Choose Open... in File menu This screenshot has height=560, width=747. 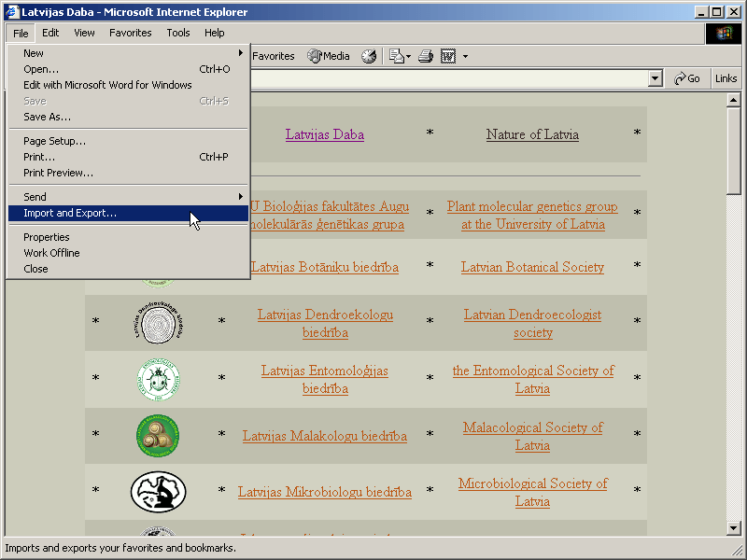point(128,69)
